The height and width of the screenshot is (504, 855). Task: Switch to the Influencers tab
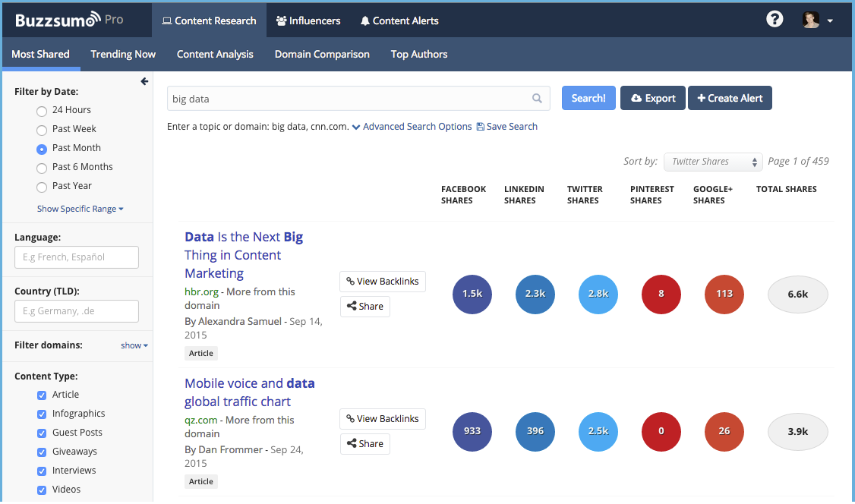point(308,20)
